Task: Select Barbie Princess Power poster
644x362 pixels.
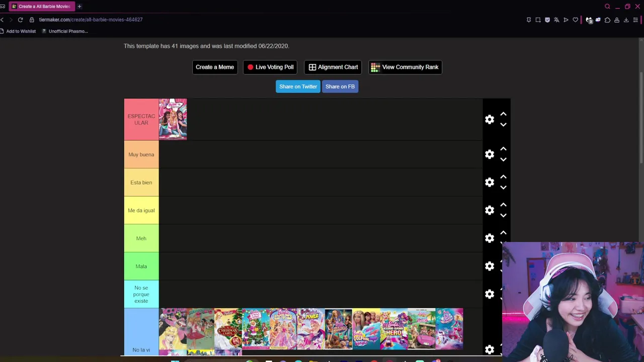Action: [x=311, y=329]
